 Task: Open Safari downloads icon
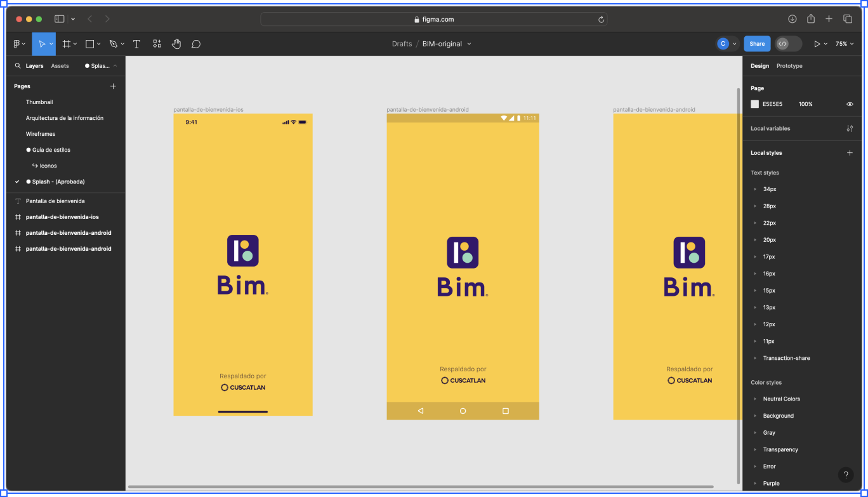(x=792, y=19)
